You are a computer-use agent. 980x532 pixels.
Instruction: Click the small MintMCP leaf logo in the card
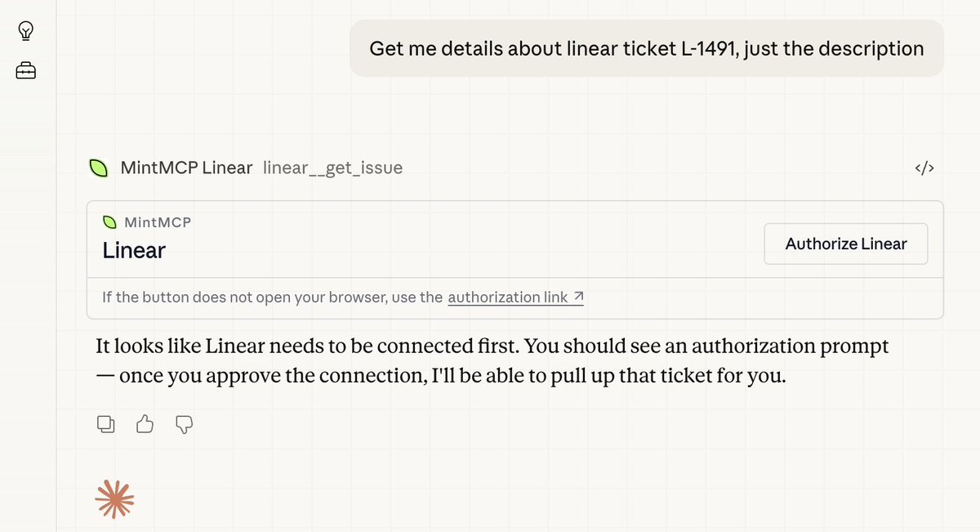(x=109, y=222)
